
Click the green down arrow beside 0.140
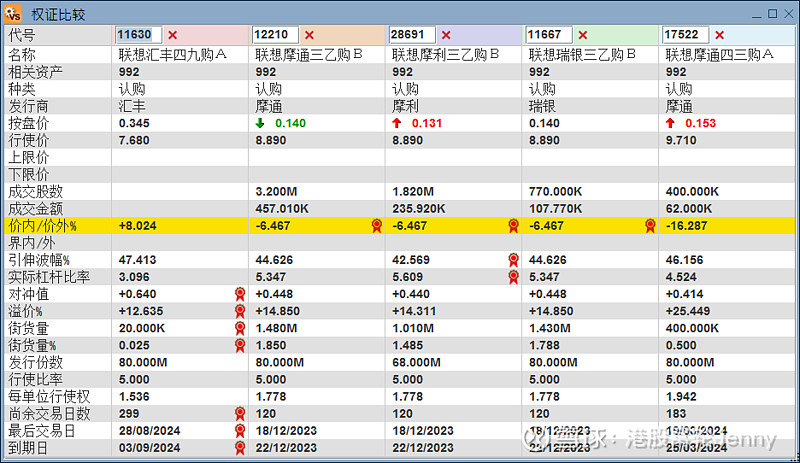point(260,123)
